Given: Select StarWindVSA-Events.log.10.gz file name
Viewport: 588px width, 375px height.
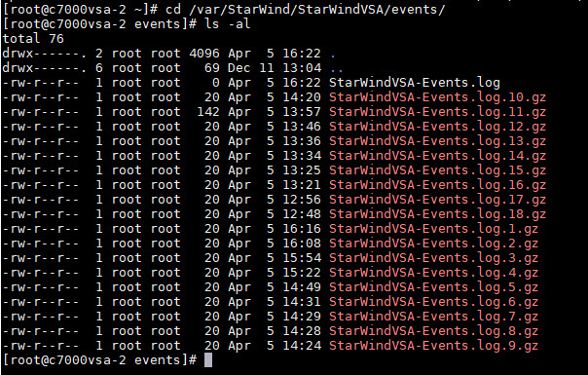Looking at the screenshot, I should point(437,97).
